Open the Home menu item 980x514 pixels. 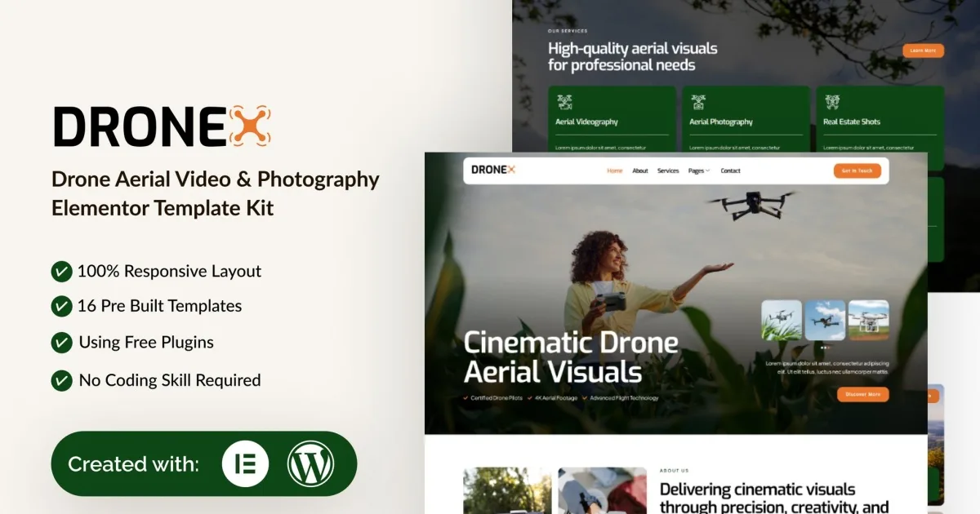[x=615, y=171]
